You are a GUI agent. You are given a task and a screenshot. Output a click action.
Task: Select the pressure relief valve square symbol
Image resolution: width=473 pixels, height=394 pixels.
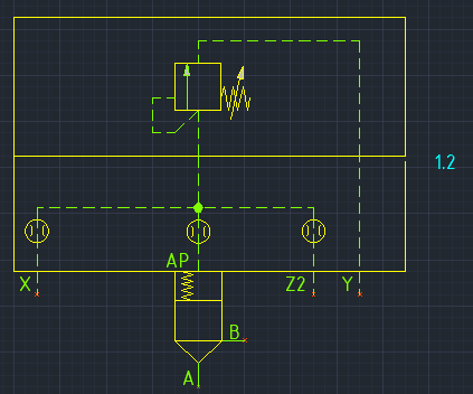[x=198, y=87]
